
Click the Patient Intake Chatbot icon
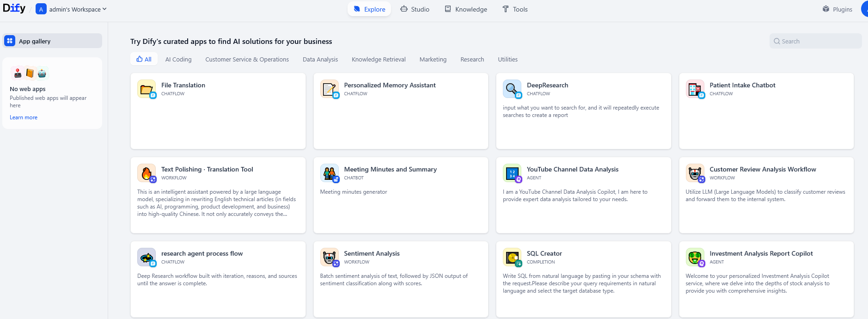click(x=695, y=89)
